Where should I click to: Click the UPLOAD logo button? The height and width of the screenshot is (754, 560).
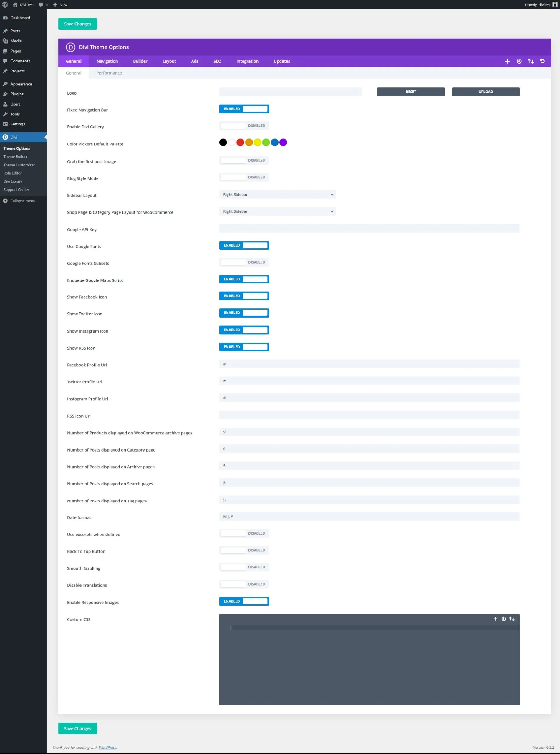486,92
